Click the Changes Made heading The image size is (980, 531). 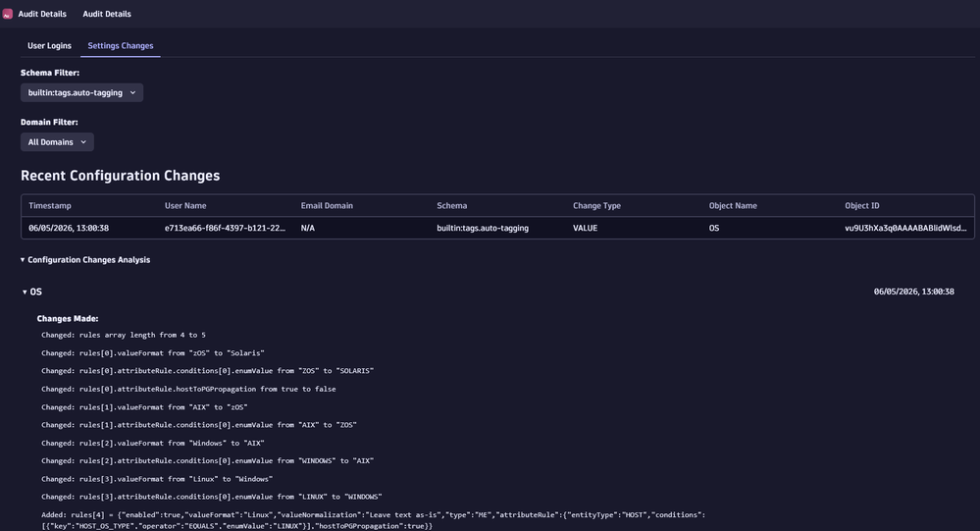tap(68, 318)
